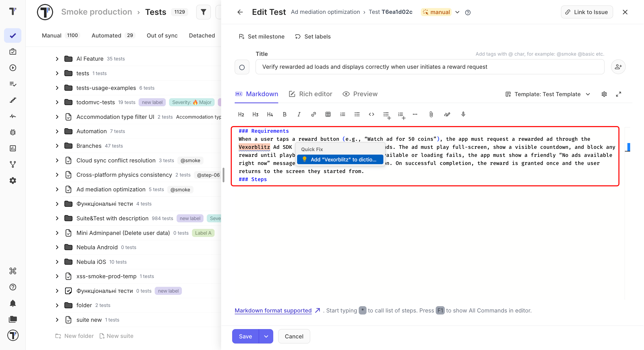Insert a table from editor toolbar
Screen dimensions: 644x350
(x=328, y=115)
